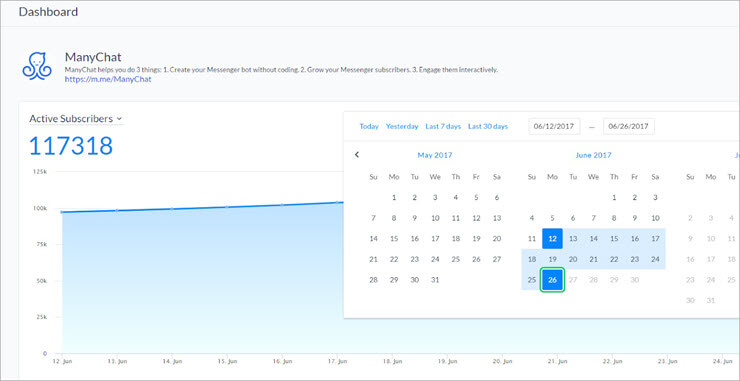Select June 12 in the calendar

(552, 239)
